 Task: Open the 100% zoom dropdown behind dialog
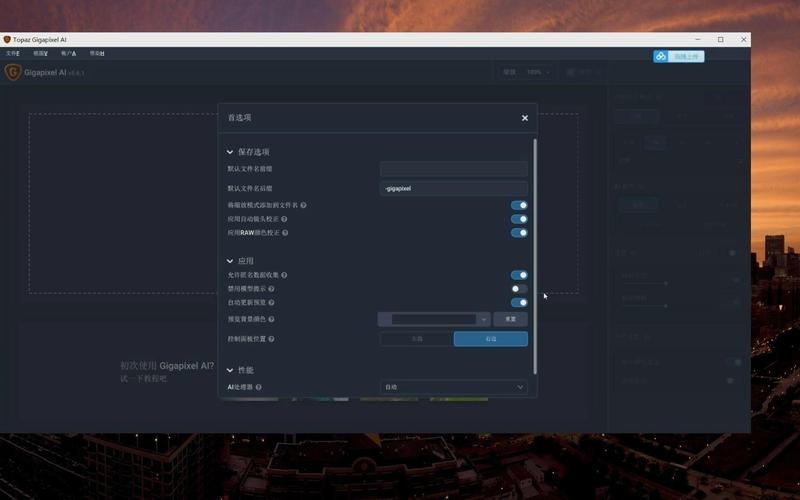click(x=539, y=72)
